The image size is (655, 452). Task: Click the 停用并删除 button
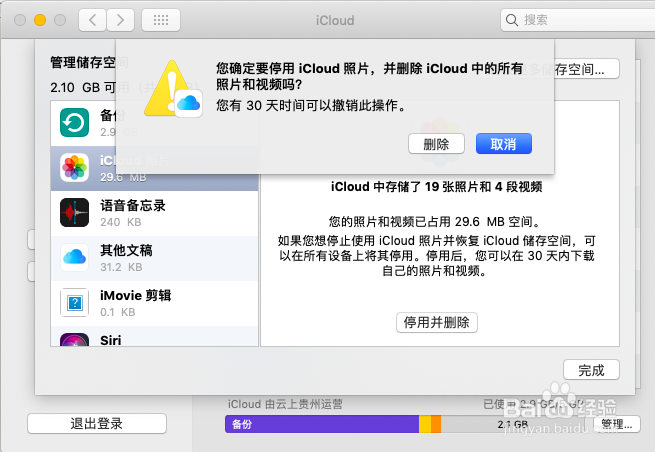click(x=437, y=322)
